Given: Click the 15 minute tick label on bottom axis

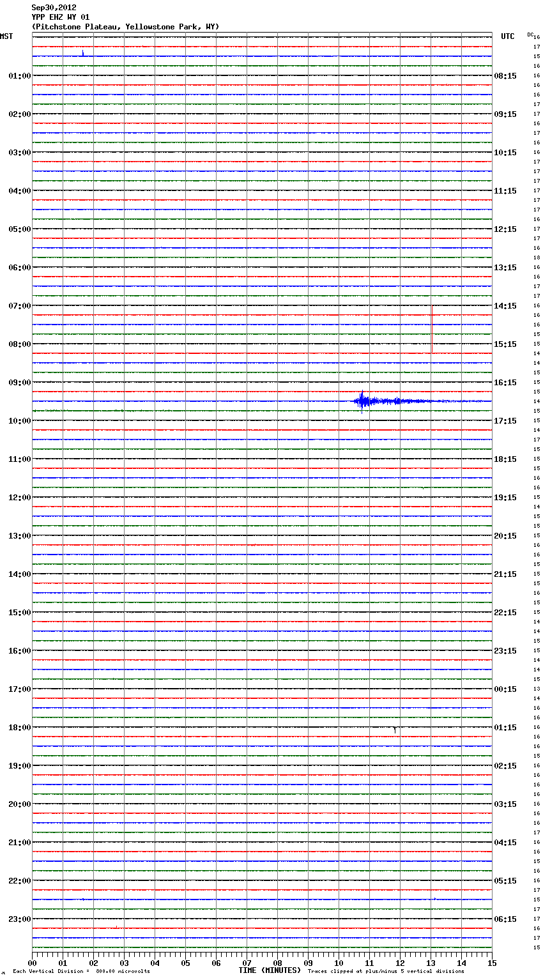Looking at the screenshot, I should (492, 963).
